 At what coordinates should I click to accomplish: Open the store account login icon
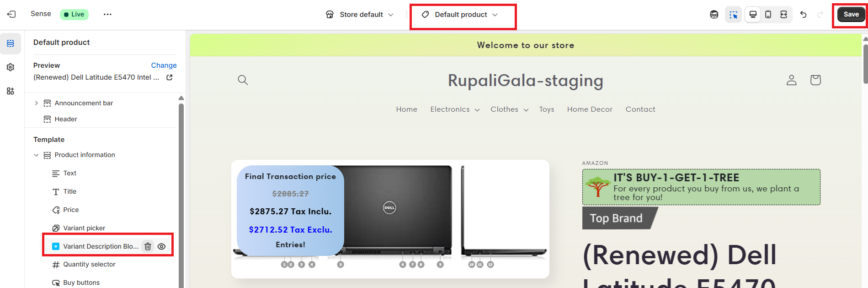791,80
